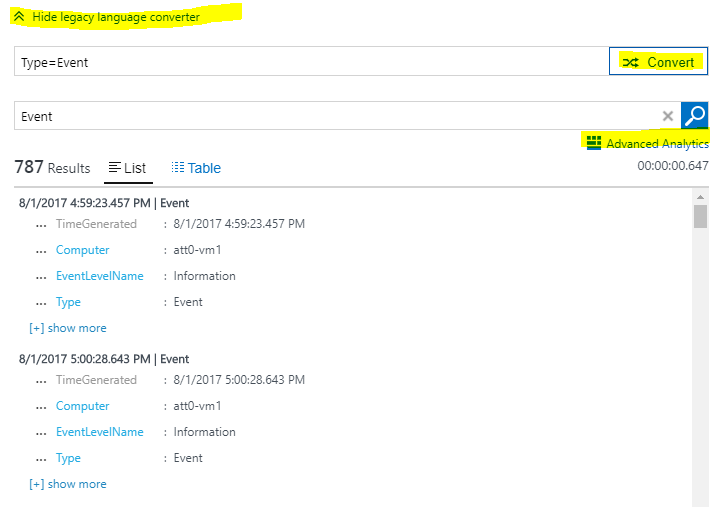This screenshot has width=722, height=507.
Task: Click EventLevelName link in second result
Action: click(100, 432)
